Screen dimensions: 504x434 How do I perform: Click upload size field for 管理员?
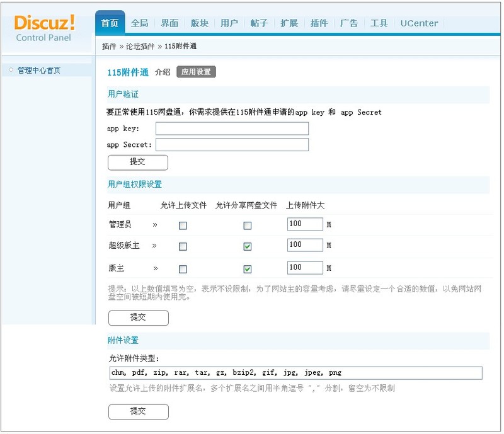pyautogui.click(x=305, y=224)
